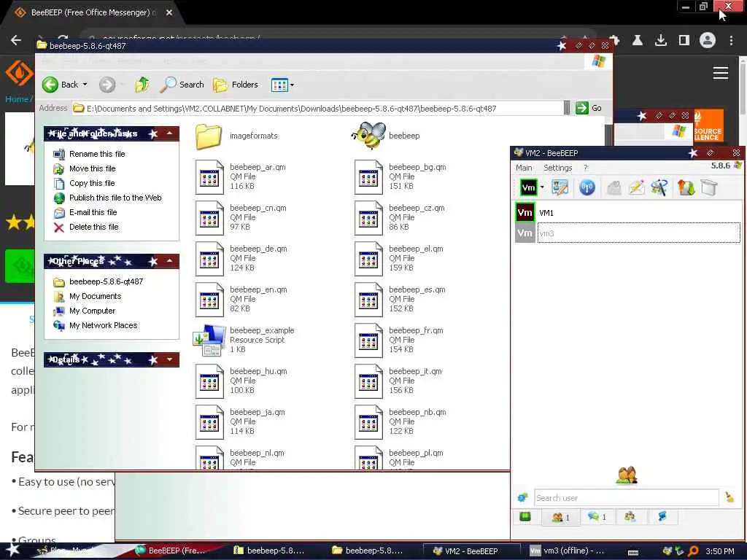Click the Go button beside address bar
Viewport: 747px width, 560px height.
click(589, 108)
